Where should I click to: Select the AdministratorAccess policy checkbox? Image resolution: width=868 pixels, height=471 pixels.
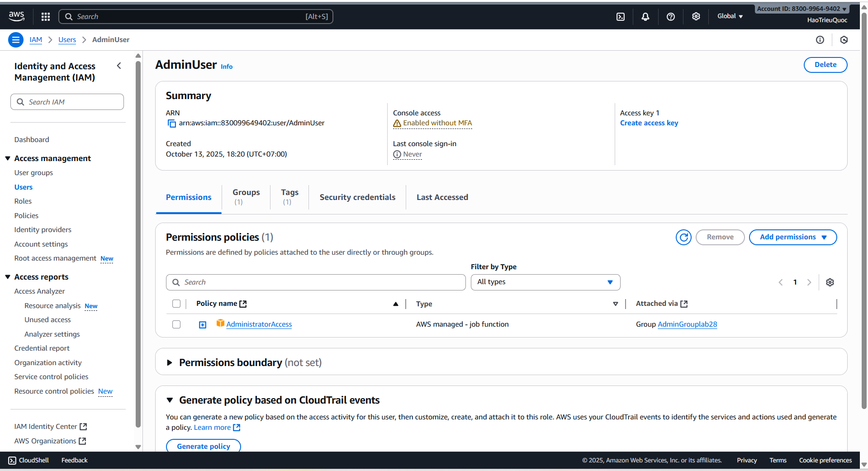(x=176, y=324)
